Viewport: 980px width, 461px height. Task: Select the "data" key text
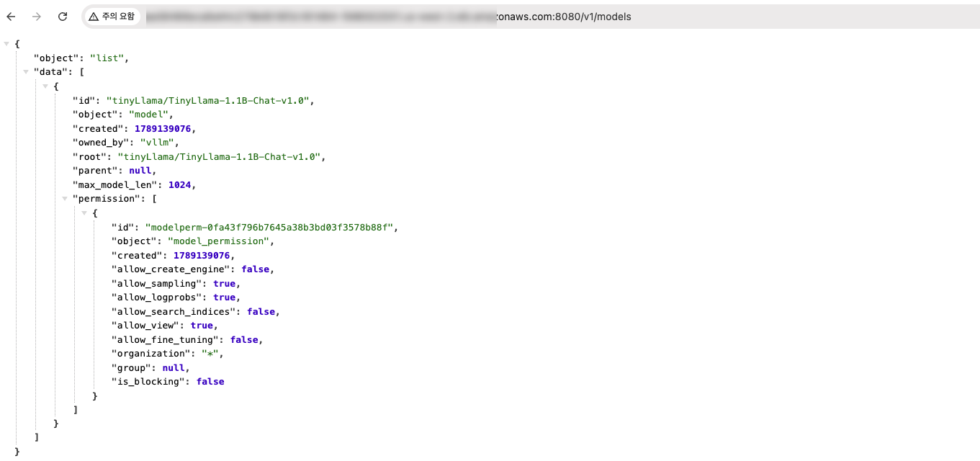[50, 72]
